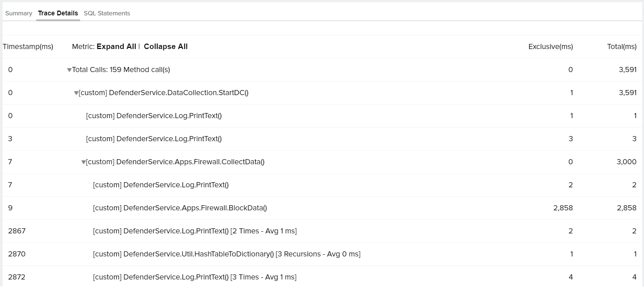Select the HashTableToDictionary() recursions row

226,254
